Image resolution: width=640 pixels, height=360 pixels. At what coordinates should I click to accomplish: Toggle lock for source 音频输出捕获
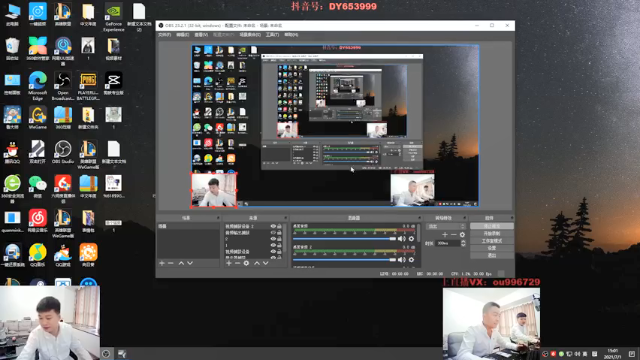pyautogui.click(x=280, y=233)
